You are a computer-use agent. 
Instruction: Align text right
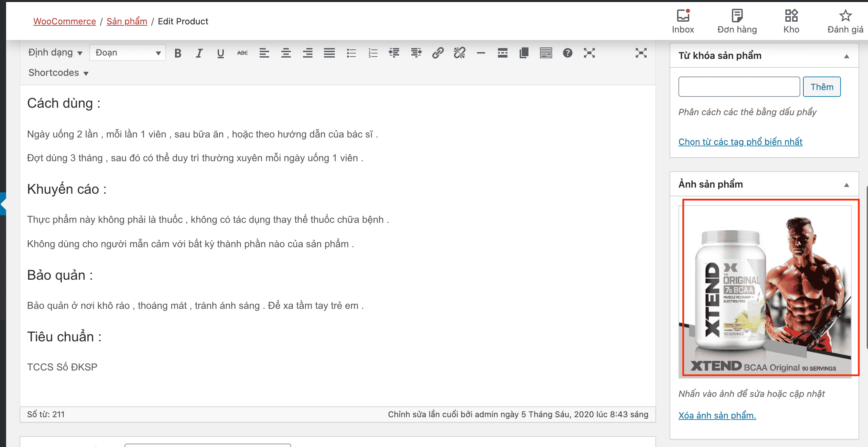pos(307,53)
